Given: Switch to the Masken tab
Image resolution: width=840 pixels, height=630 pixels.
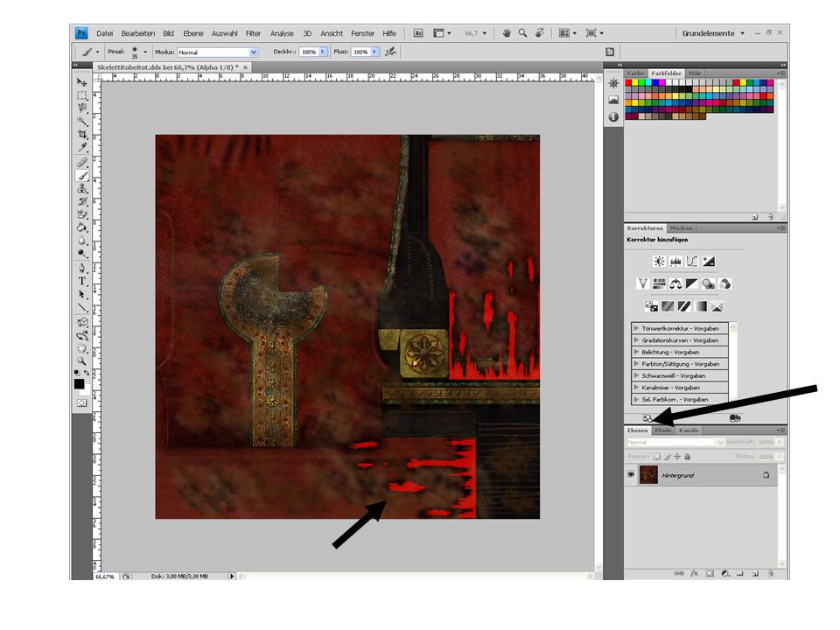Looking at the screenshot, I should click(x=681, y=228).
